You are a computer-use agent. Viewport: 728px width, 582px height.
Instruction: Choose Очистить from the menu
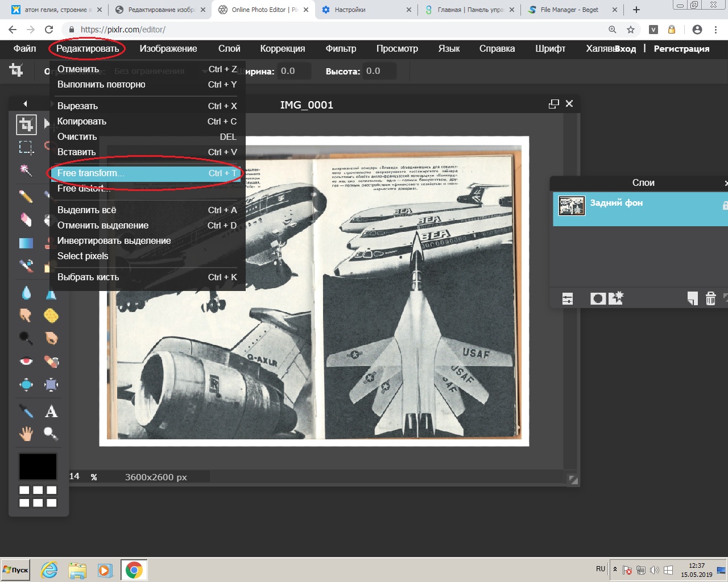[x=147, y=137]
